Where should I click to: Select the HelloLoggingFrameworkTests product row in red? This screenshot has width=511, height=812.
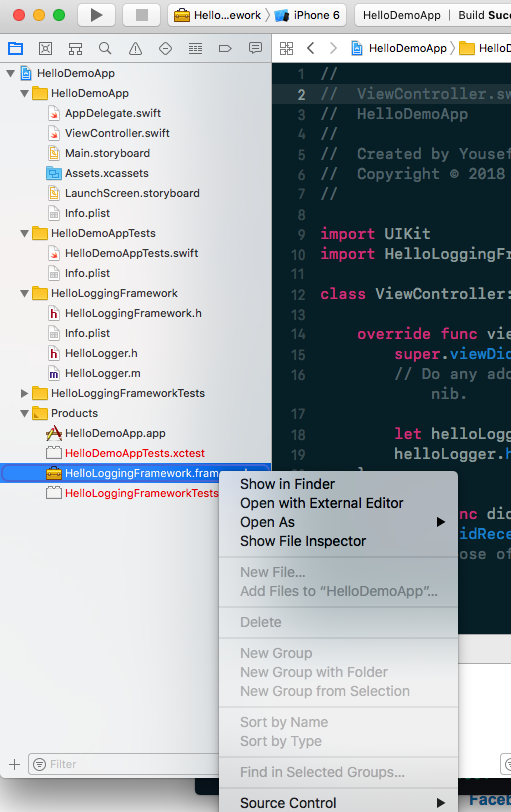pyautogui.click(x=141, y=494)
